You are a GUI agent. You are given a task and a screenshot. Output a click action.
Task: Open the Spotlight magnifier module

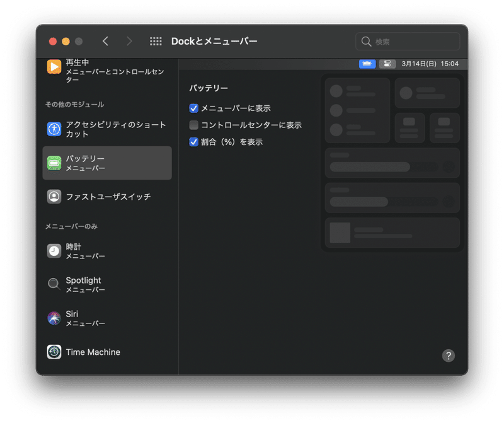[x=54, y=284]
